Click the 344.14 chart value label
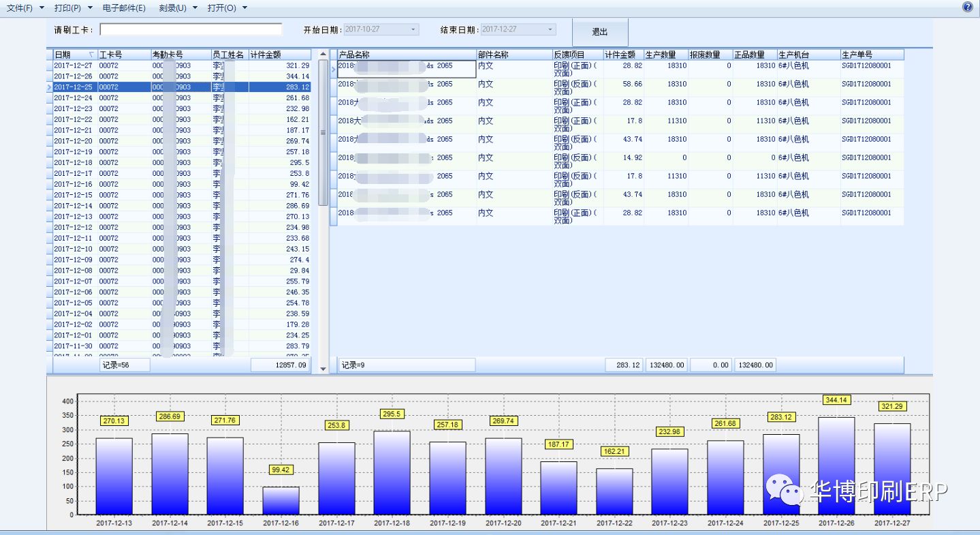The height and width of the screenshot is (535, 980). pyautogui.click(x=836, y=400)
